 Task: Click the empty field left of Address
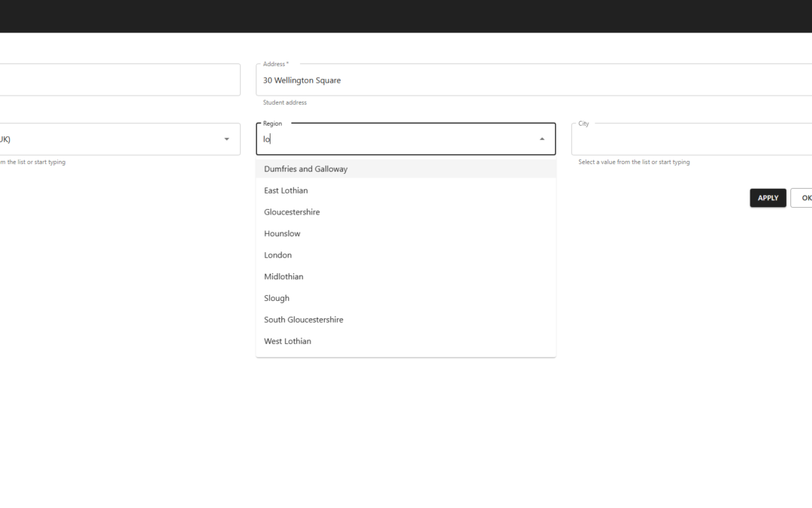click(x=120, y=80)
